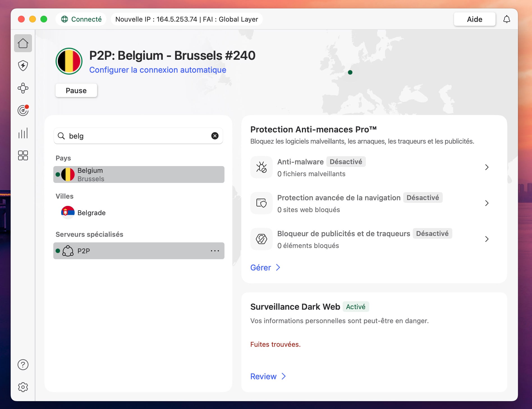
Task: Expand the Anti-malware row chevron
Action: click(x=487, y=167)
